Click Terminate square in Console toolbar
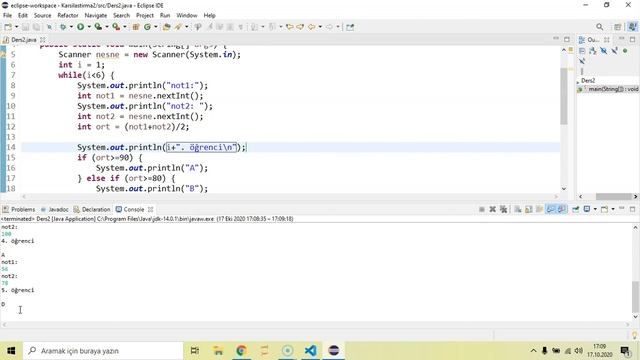Image resolution: width=640 pixels, height=360 pixels. pyautogui.click(x=482, y=209)
